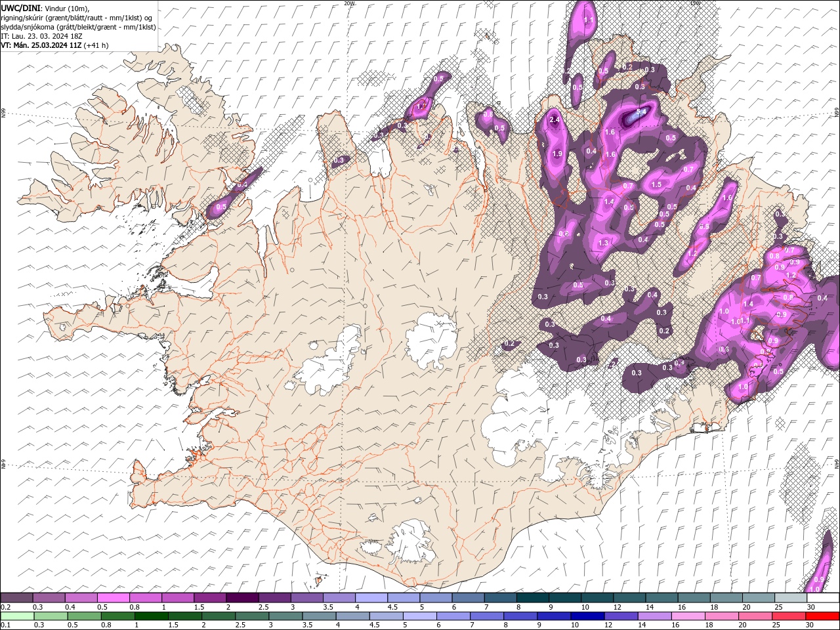This screenshot has height=630, width=840.
Task: Click the palest green rain swatch between 0.1 and 0.3
Action: 16,616
